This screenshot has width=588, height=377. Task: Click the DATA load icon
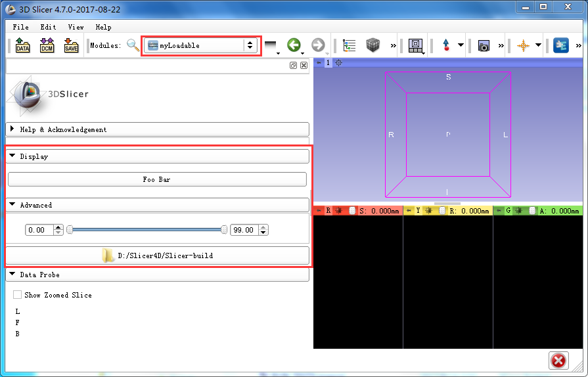click(x=22, y=45)
